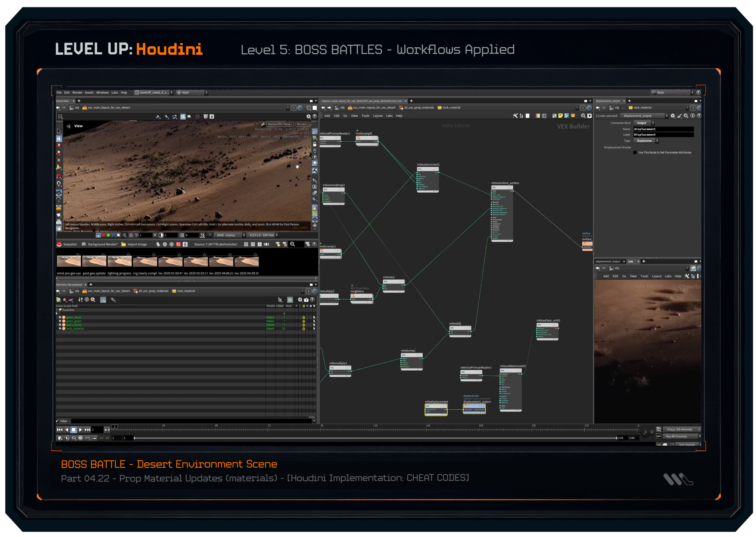756x537 pixels.
Task: Click the magnifier search icon in parameters
Action: pos(686,116)
